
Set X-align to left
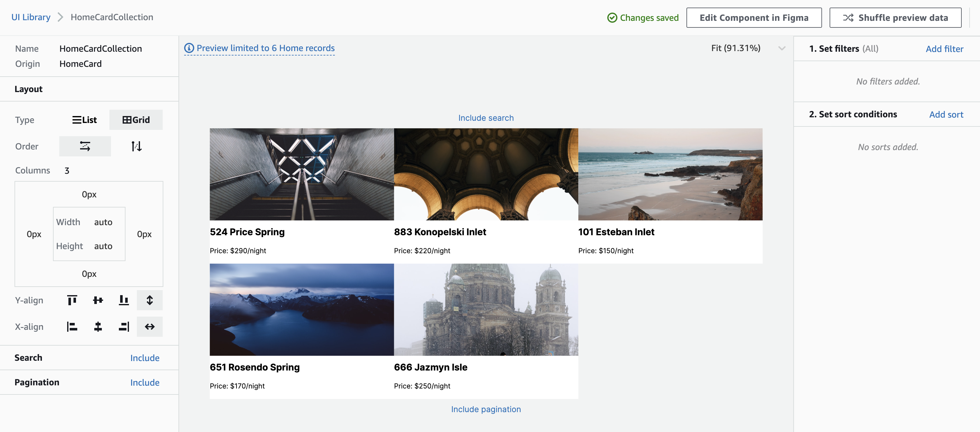click(72, 327)
